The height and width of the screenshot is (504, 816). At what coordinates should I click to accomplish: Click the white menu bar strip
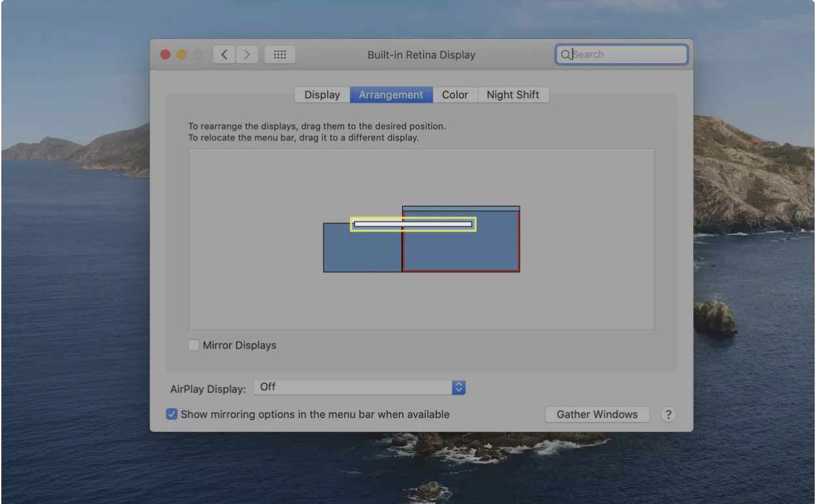click(413, 224)
